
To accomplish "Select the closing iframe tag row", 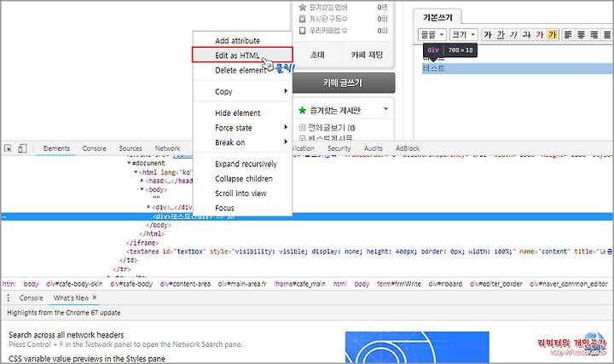I will click(x=142, y=243).
